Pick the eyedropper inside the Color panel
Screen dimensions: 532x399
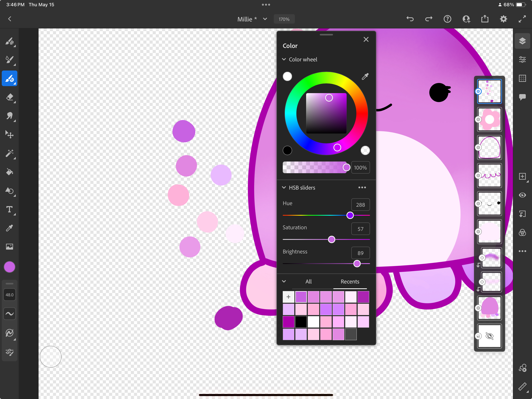[x=365, y=77]
